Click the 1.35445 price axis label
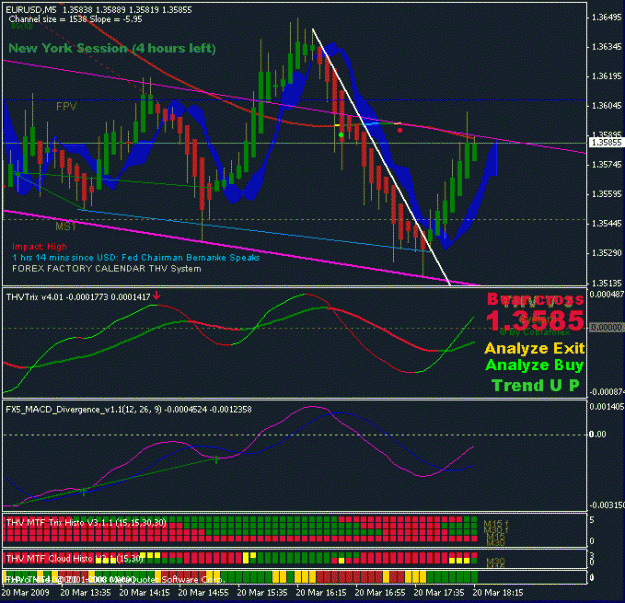Viewport: 625px width, 603px height. (x=607, y=224)
